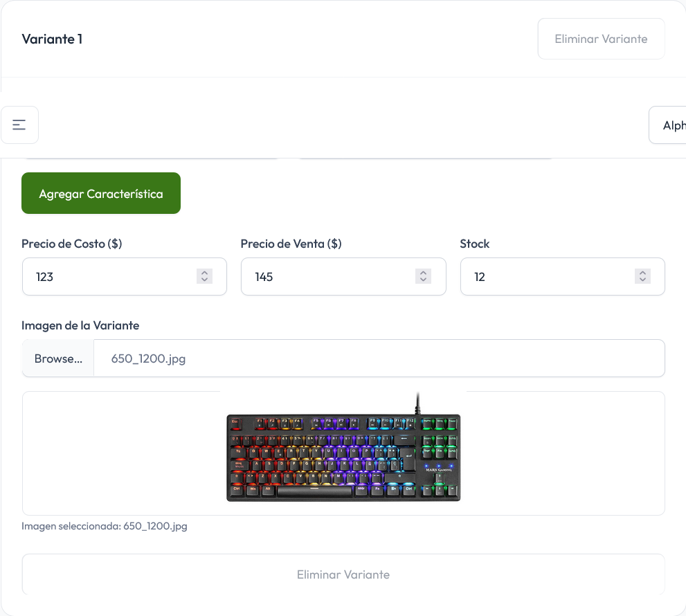This screenshot has height=616, width=686.
Task: Lower the Stock quantity using down arrow
Action: [642, 280]
